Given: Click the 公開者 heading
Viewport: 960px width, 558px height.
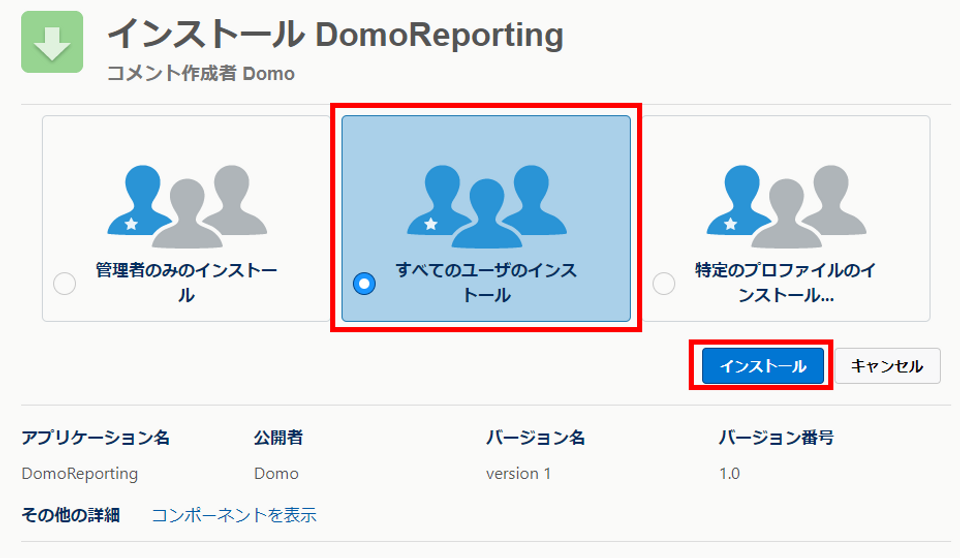Looking at the screenshot, I should (x=279, y=437).
